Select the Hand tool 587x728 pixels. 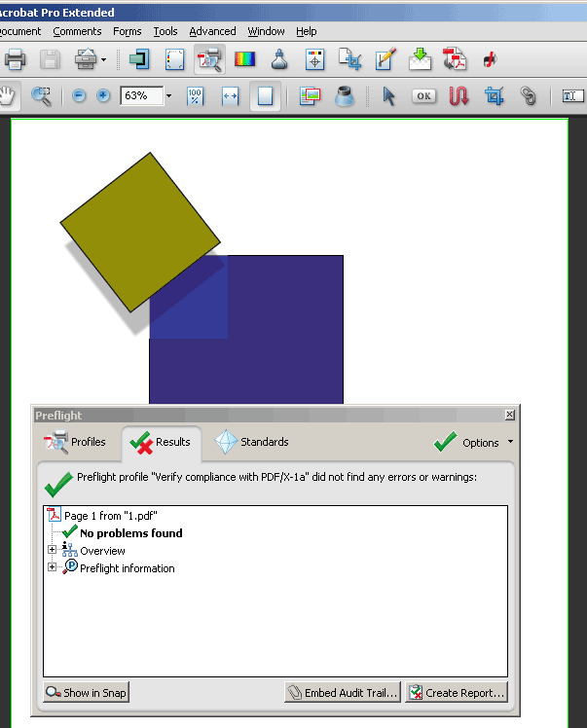pyautogui.click(x=8, y=96)
